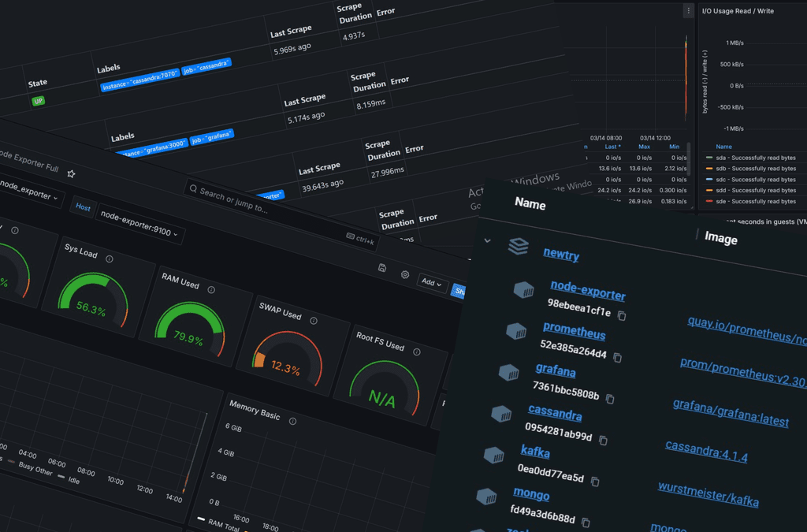Toggle sdd Successfully read bytes legend
Screen dimensions: 807x532
[751, 191]
